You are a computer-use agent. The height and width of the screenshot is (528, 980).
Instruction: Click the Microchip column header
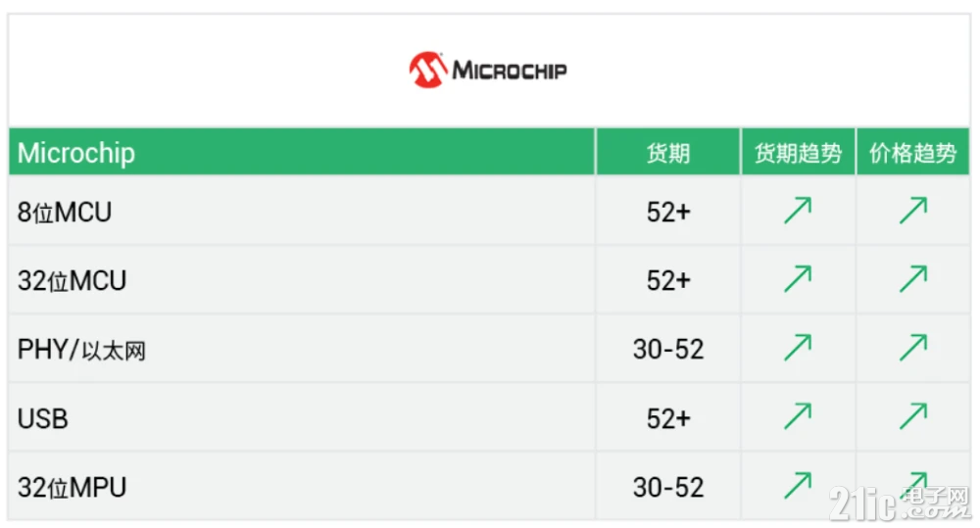[76, 153]
